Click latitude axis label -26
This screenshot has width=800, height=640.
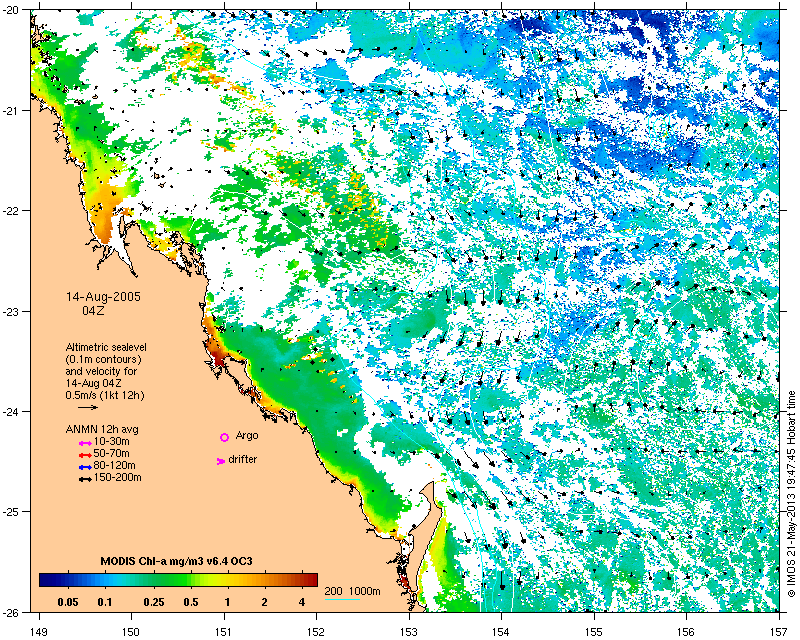point(10,612)
